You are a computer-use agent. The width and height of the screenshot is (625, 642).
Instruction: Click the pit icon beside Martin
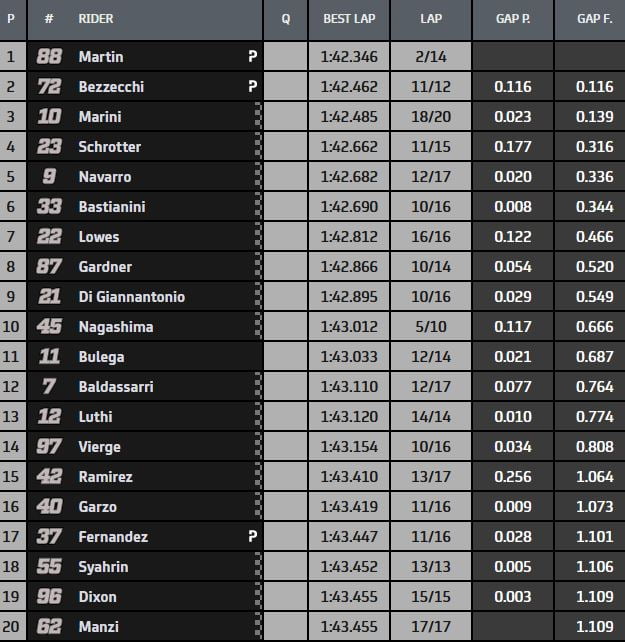pyautogui.click(x=252, y=57)
